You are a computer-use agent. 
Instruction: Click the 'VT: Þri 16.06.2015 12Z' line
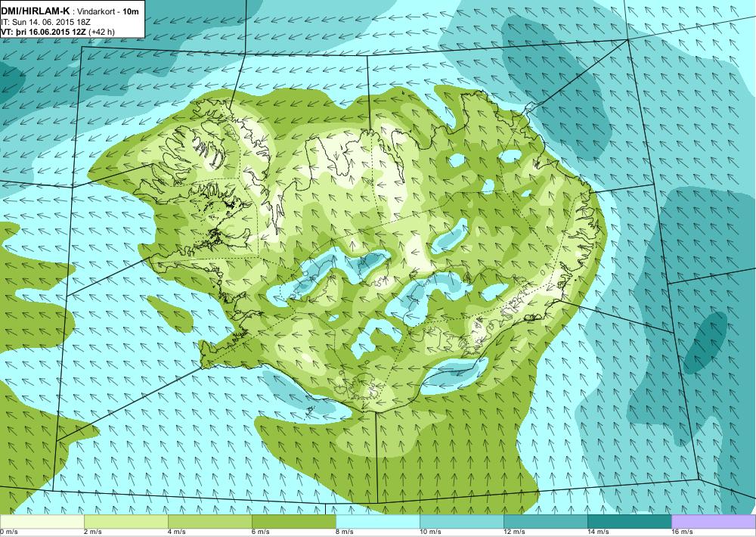coord(44,32)
